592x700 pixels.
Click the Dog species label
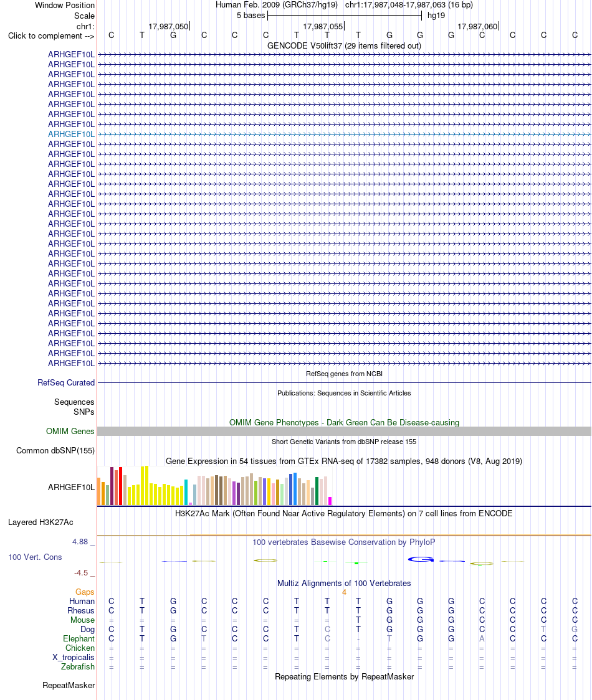pos(88,630)
